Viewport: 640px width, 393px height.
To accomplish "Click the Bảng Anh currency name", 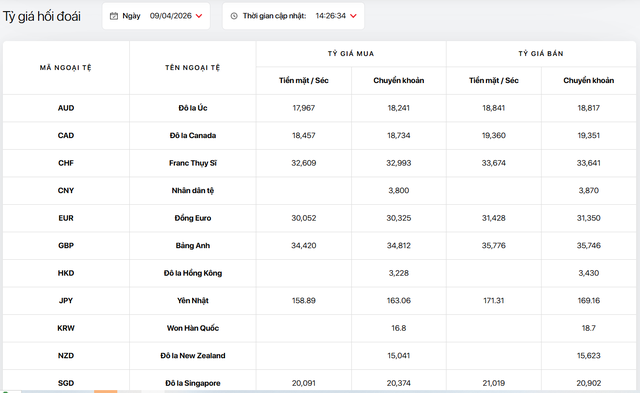I will (x=193, y=245).
